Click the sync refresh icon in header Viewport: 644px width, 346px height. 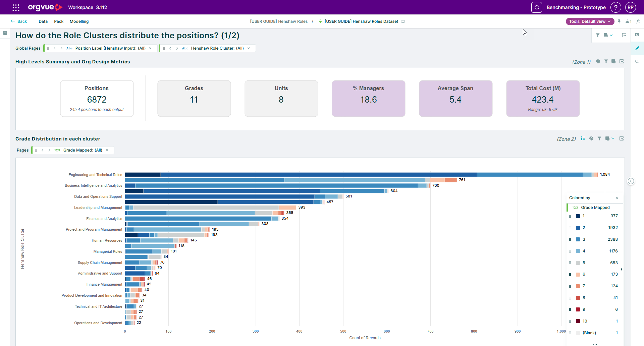pyautogui.click(x=537, y=7)
